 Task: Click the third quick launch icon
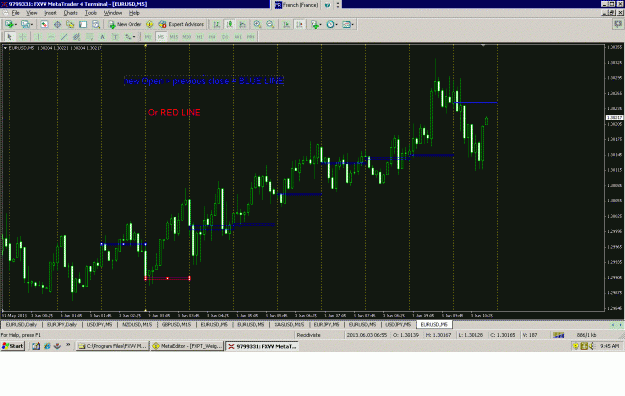(57, 346)
